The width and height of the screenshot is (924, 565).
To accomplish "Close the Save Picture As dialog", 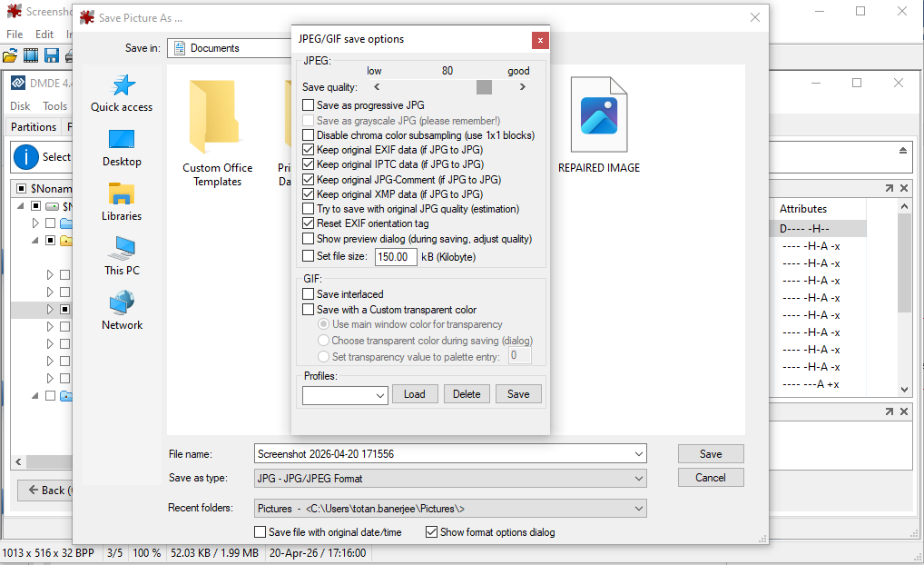I will (755, 17).
